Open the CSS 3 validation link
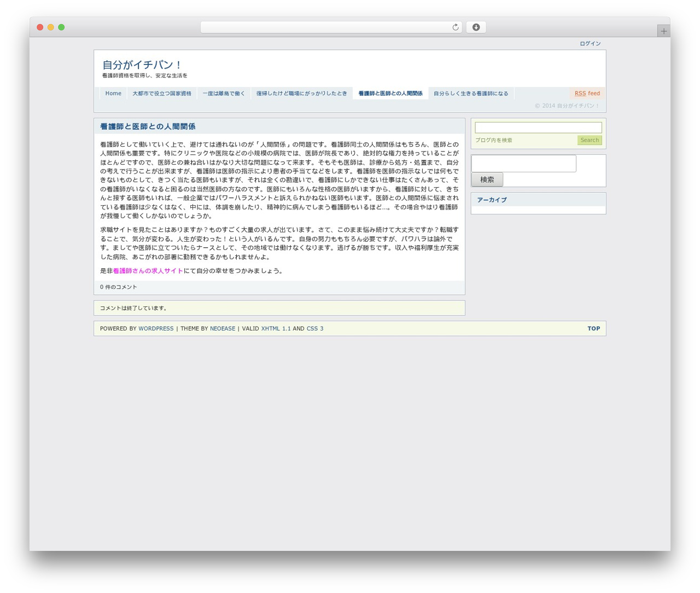 [315, 329]
